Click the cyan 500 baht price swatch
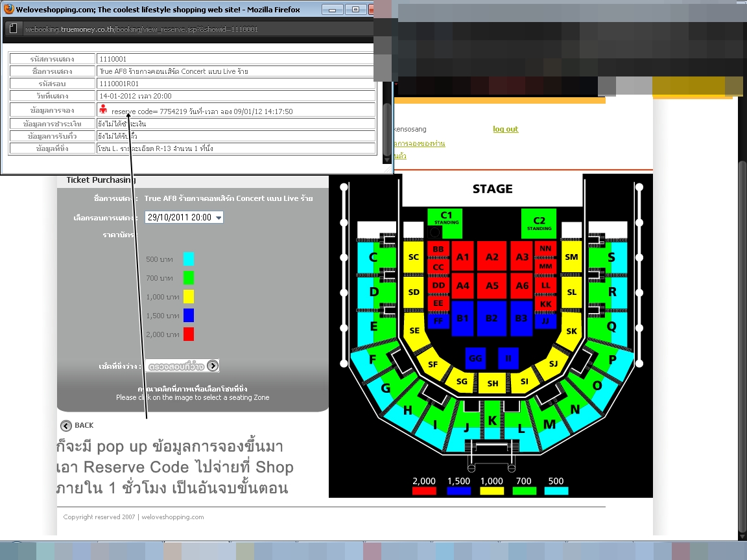The width and height of the screenshot is (747, 560). (189, 259)
